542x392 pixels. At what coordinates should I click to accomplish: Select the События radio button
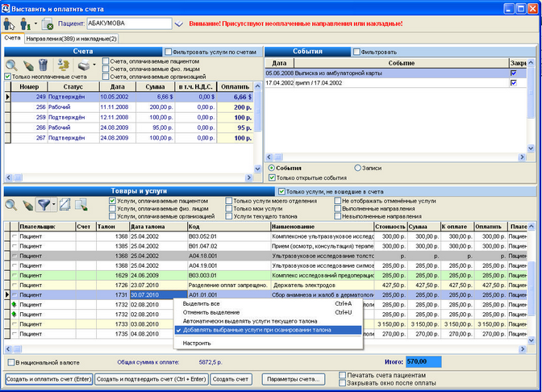(272, 168)
